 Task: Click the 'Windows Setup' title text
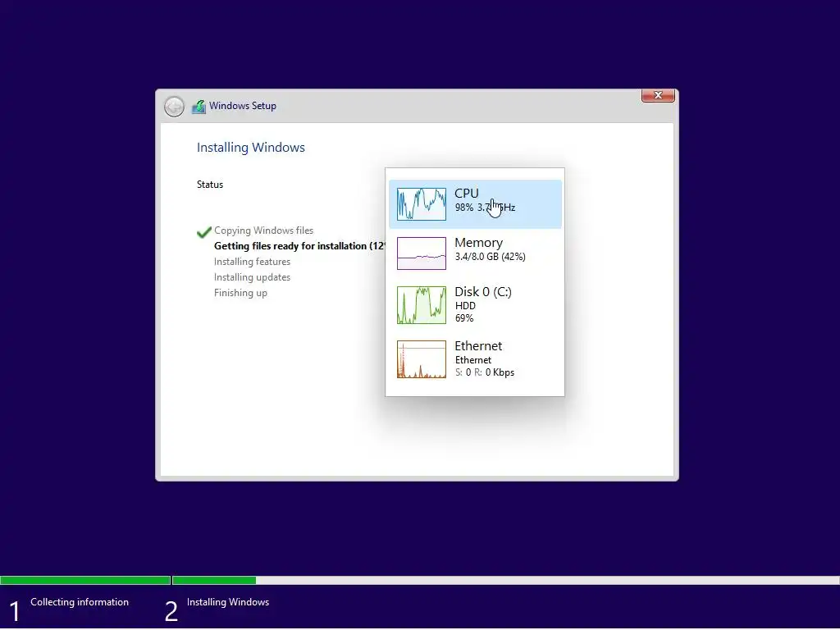(243, 106)
